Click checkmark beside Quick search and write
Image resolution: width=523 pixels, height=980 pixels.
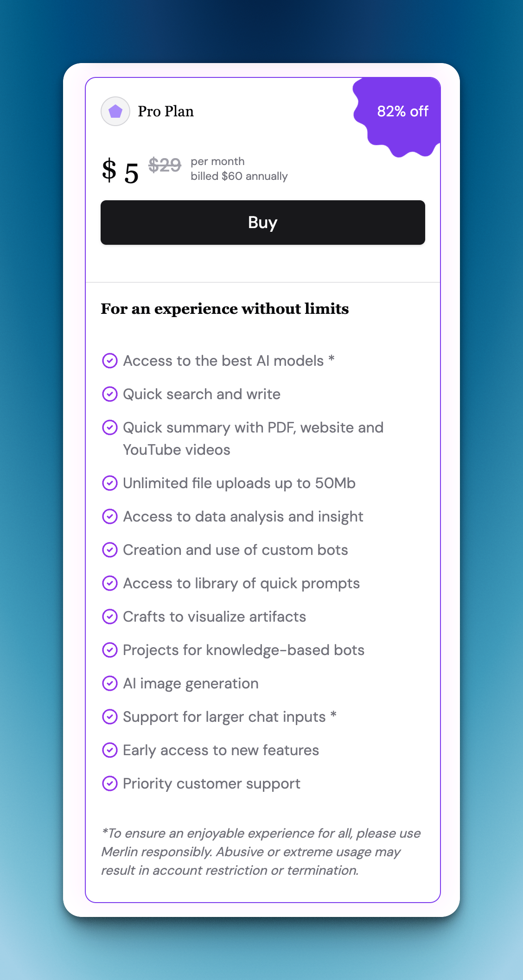pyautogui.click(x=110, y=394)
